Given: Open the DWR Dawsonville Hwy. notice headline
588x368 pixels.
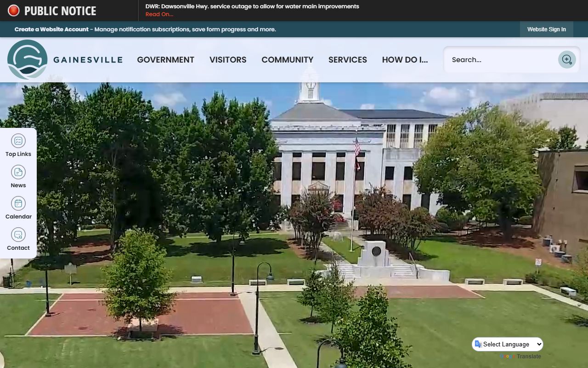Looking at the screenshot, I should [x=252, y=6].
